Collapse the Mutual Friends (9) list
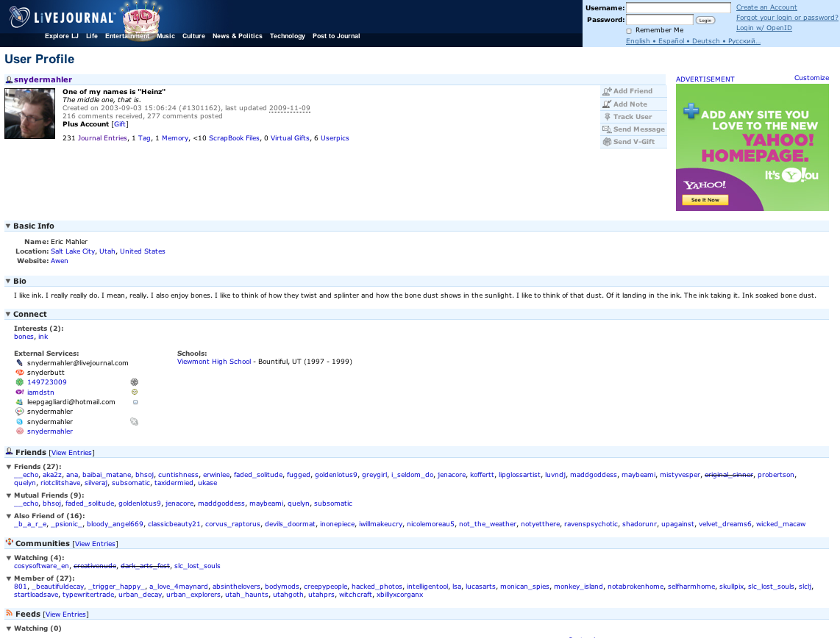The width and height of the screenshot is (840, 638). coord(9,495)
